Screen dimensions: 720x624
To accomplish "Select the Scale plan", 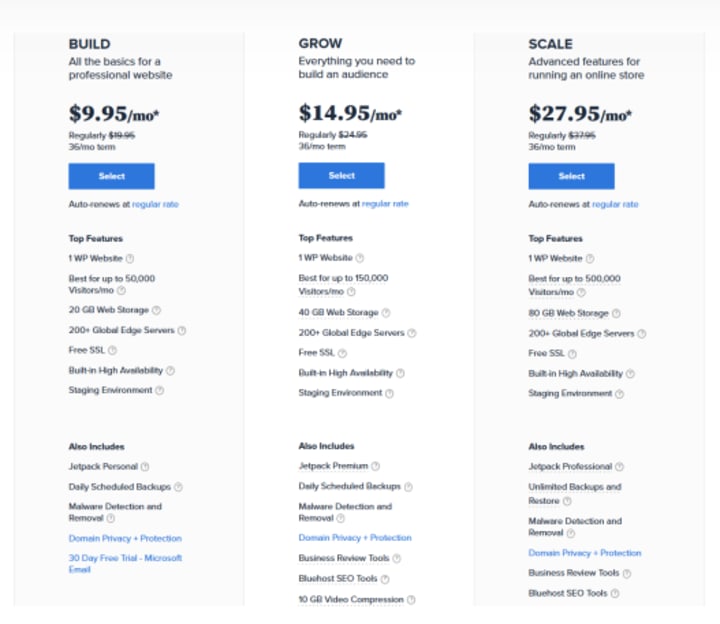I will pyautogui.click(x=571, y=176).
